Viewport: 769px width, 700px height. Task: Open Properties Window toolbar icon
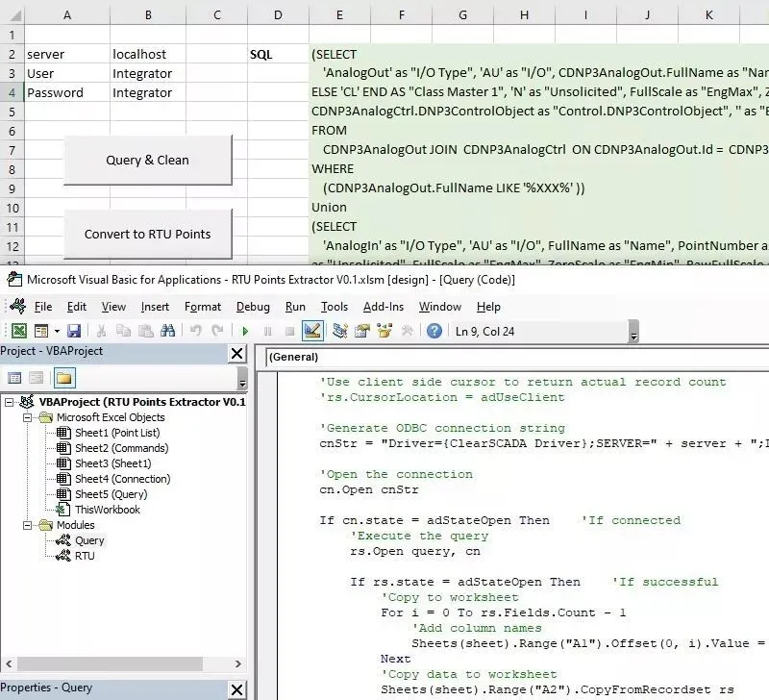pos(362,331)
